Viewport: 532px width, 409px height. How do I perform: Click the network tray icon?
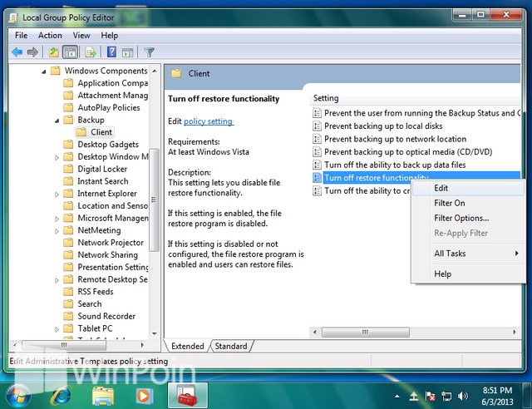point(446,396)
